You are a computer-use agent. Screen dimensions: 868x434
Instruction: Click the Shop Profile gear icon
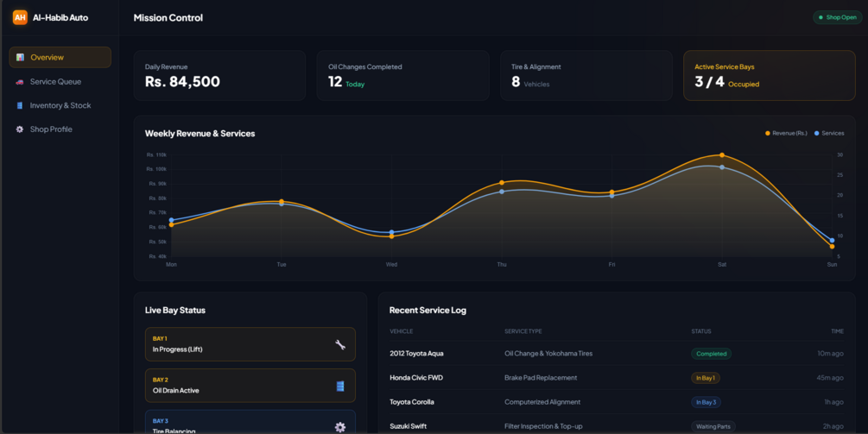pos(20,129)
